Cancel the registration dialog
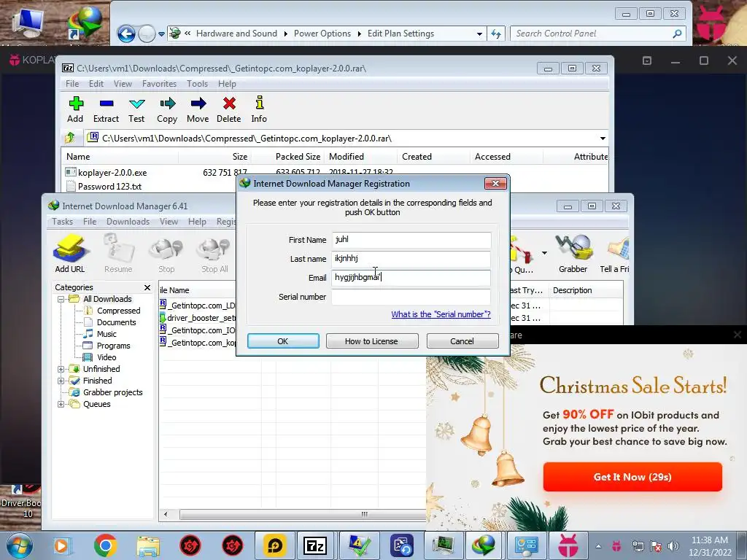The image size is (747, 560). point(462,341)
